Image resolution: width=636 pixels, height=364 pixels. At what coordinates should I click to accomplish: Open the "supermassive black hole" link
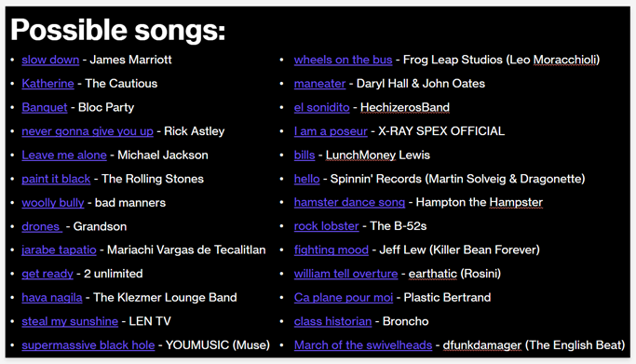[x=88, y=345]
